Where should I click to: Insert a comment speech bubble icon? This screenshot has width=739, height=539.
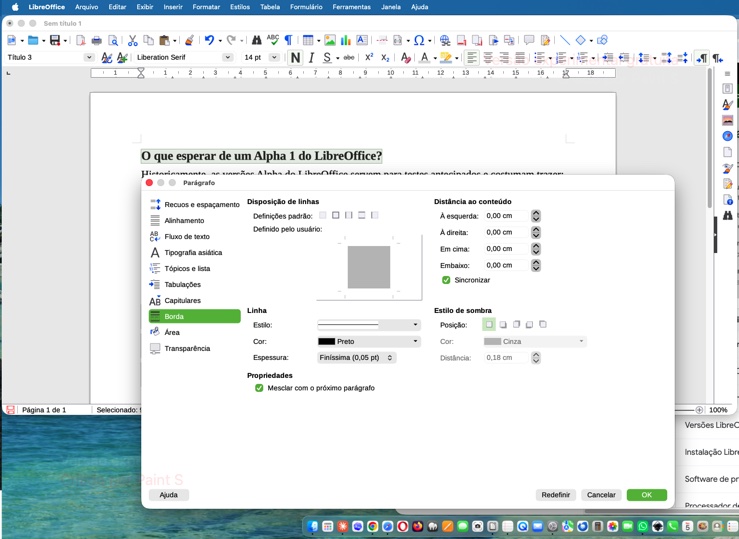(x=529, y=41)
